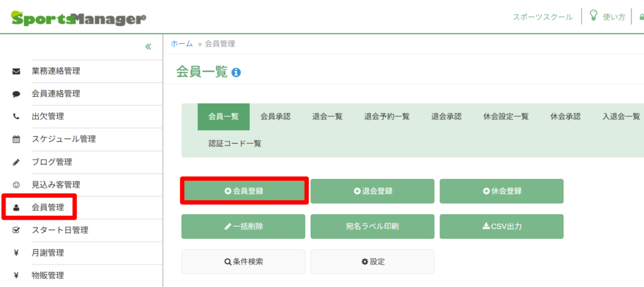The height and width of the screenshot is (287, 644).
Task: Click the check icon for スタート日管理
Action: (16, 230)
